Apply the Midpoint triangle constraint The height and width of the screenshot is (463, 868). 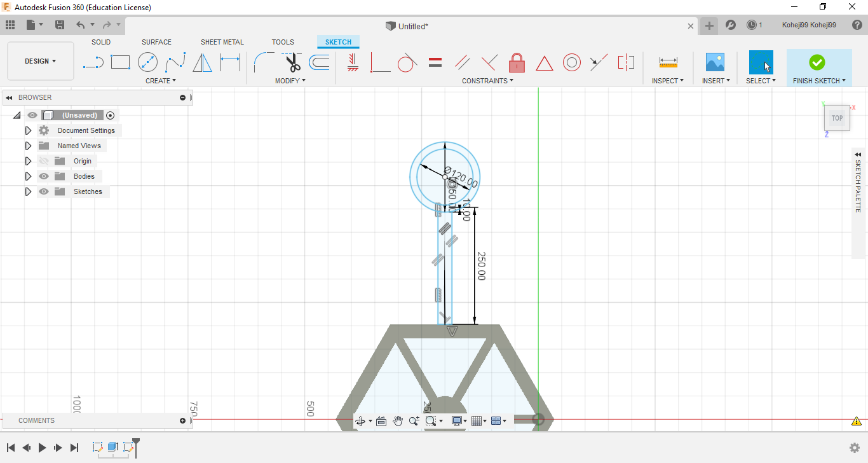click(x=545, y=63)
